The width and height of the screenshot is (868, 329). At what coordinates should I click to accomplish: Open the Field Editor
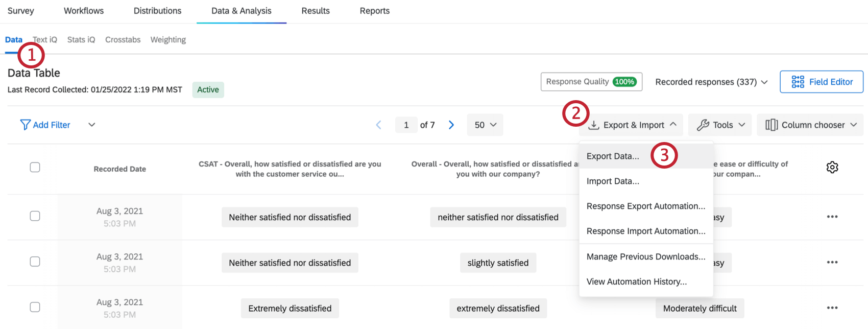click(822, 82)
